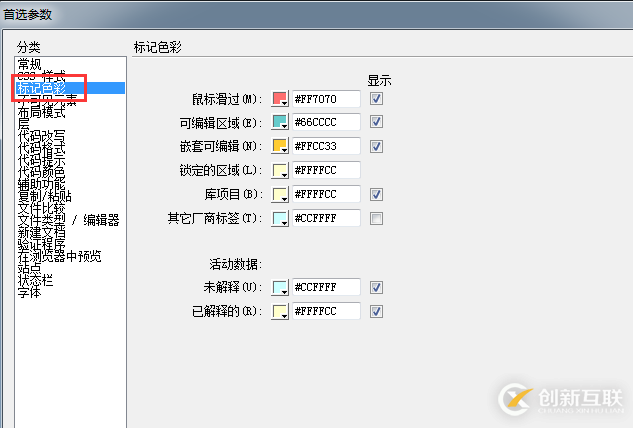Open the 嵌套可编辑 orange color swatch
Viewport: 633px width, 428px height.
tap(279, 146)
